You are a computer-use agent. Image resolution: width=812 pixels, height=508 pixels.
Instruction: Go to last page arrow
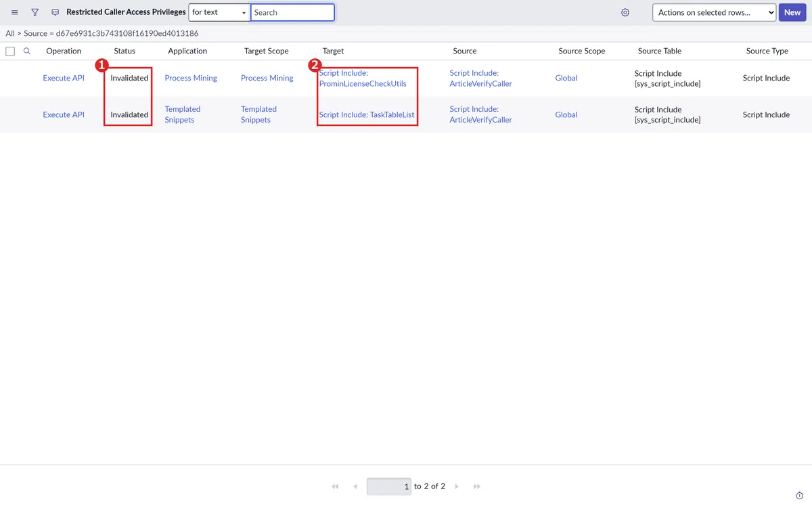pyautogui.click(x=477, y=486)
